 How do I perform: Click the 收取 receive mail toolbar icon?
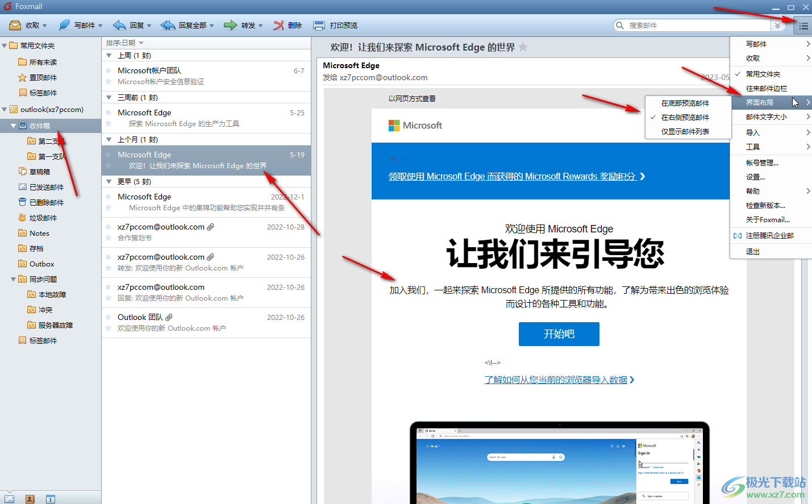coord(15,26)
